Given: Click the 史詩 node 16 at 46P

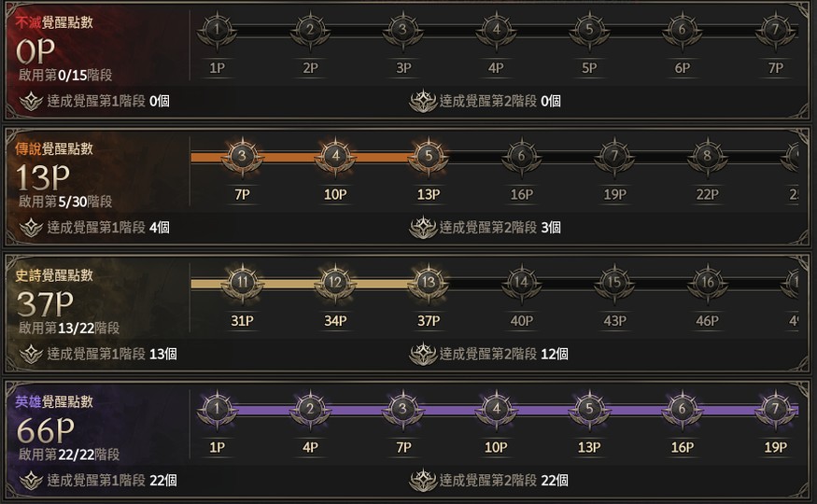Looking at the screenshot, I should point(707,283).
